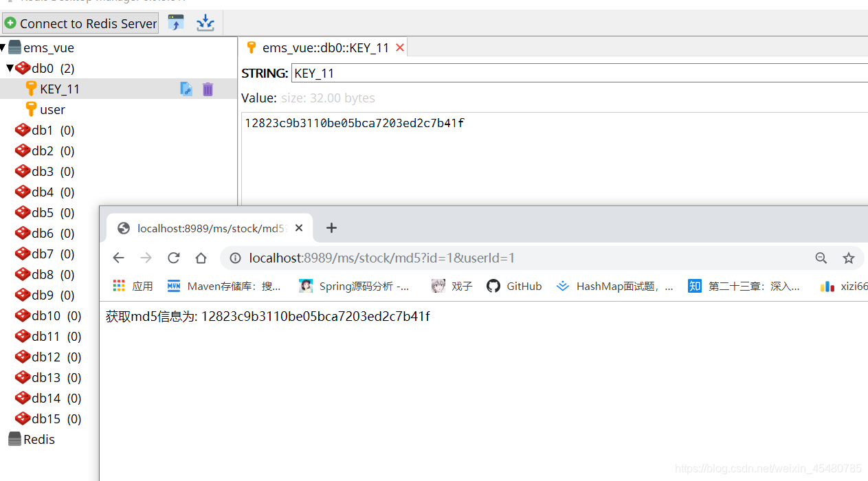Select the Redis server connection
868x481 pixels.
click(32, 439)
